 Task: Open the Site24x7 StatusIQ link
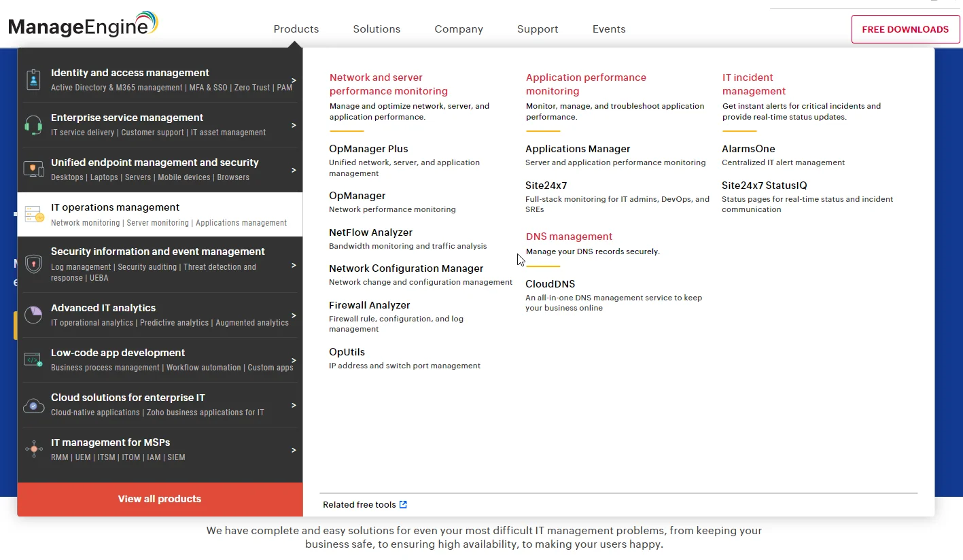(765, 186)
